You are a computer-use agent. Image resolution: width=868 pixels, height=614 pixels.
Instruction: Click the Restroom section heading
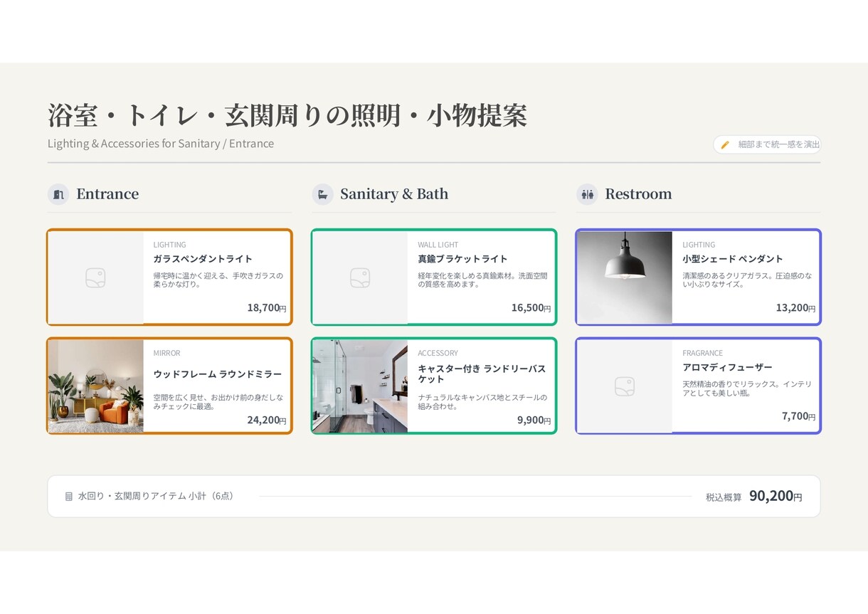tap(638, 194)
